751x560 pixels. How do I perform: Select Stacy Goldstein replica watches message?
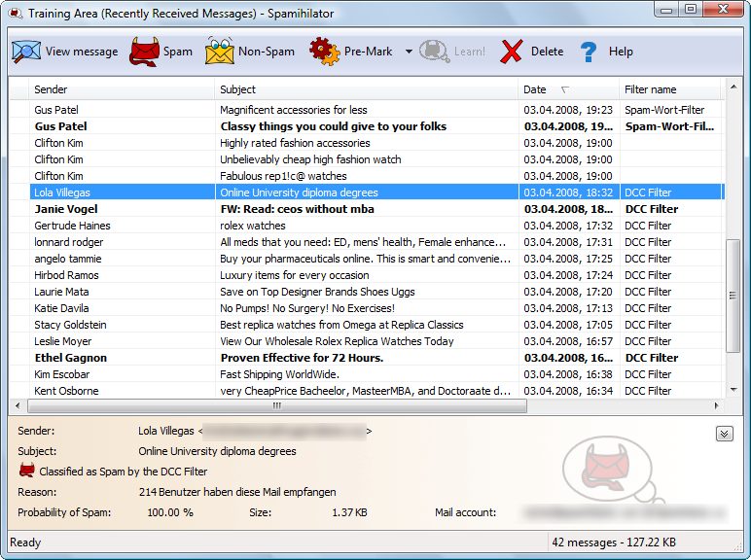tap(367, 325)
